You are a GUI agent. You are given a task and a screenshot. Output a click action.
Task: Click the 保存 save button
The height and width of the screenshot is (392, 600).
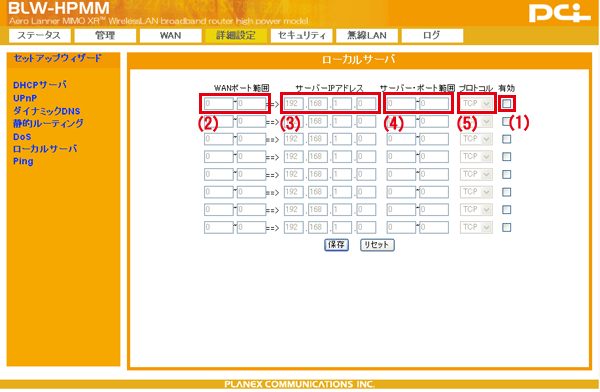click(x=336, y=245)
